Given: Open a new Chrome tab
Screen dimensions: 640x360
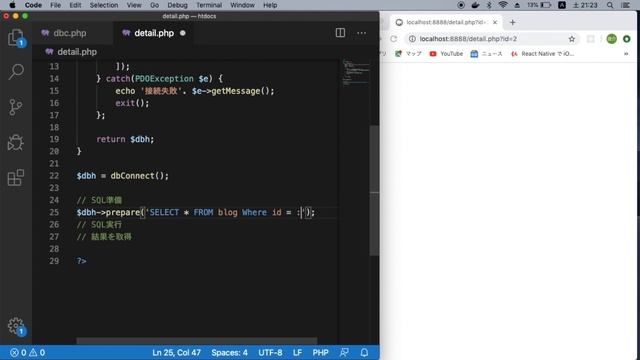Looking at the screenshot, I should tap(513, 22).
